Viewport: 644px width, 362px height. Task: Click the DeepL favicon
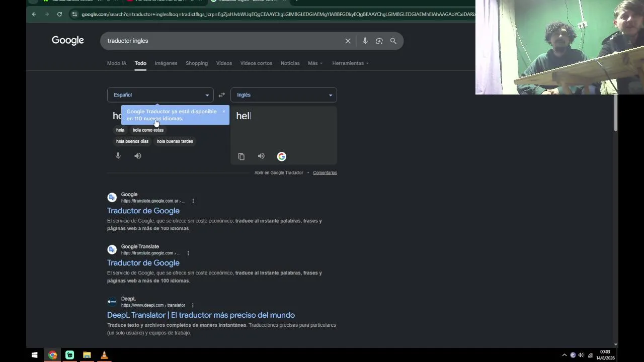pos(112,302)
